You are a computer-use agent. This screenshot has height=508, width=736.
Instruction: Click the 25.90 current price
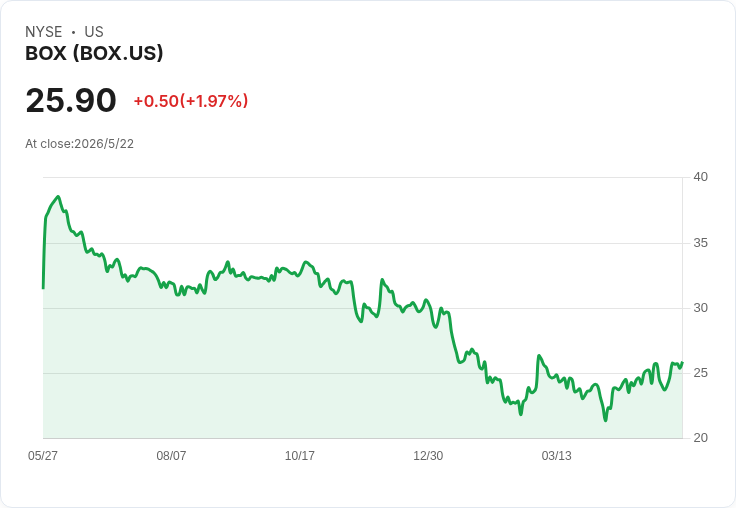(71, 100)
